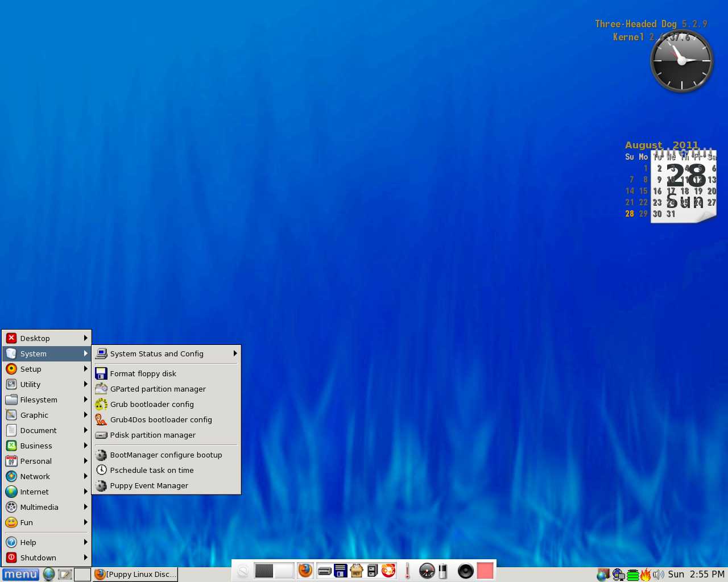Screen dimensions: 728x582
Task: Click the red swirl disc icon in dock
Action: coord(388,571)
